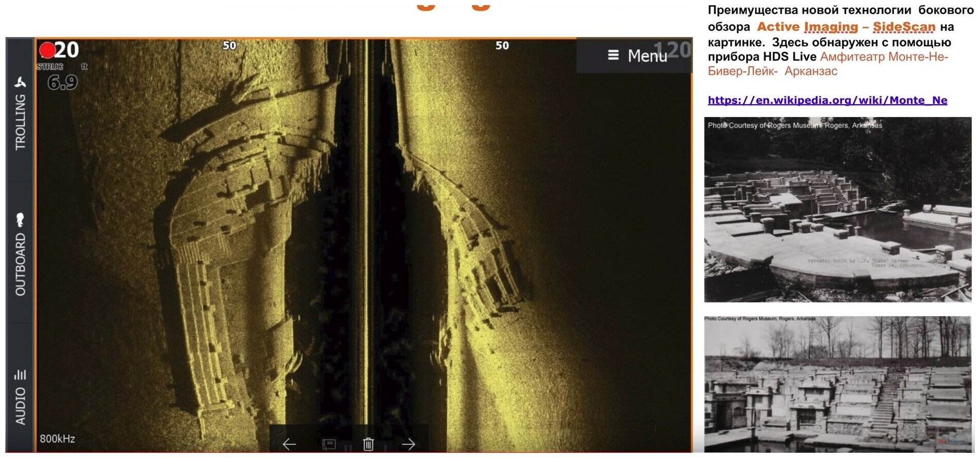Screen dimensions: 980x458
Task: Click the 800kHz frequency label
Action: [x=57, y=439]
